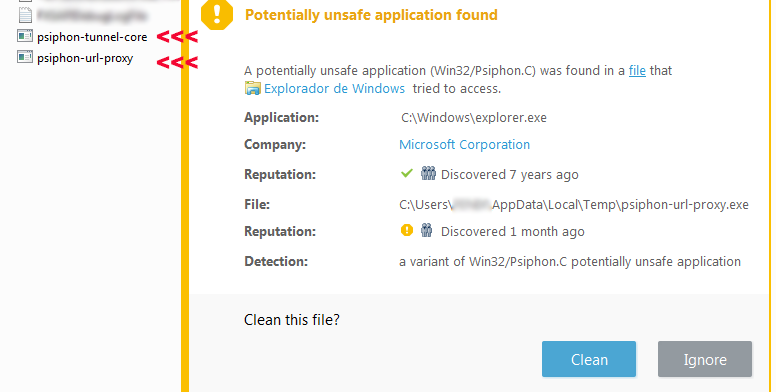Screen dimensions: 776x392
Task: Click the blurred document file icon
Action: [x=25, y=15]
